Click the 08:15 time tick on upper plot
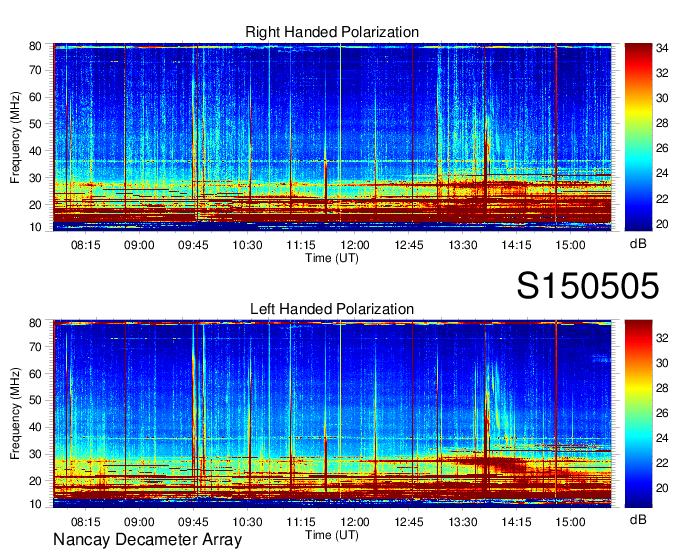Image resolution: width=680 pixels, height=552 pixels. pos(85,245)
